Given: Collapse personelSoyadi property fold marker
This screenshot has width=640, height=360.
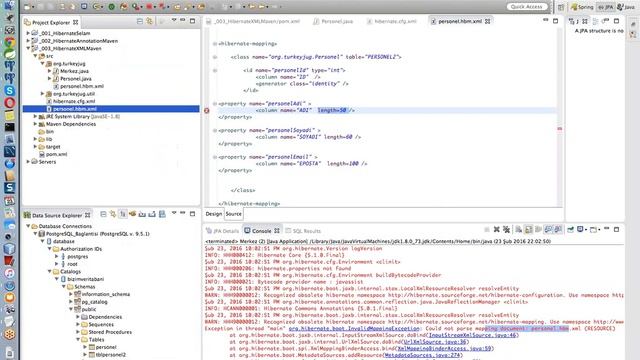Looking at the screenshot, I should [215, 131].
